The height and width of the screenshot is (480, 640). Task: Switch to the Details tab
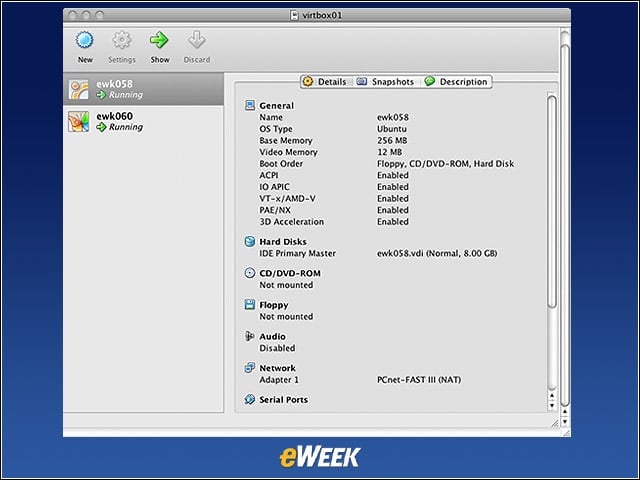[x=325, y=82]
